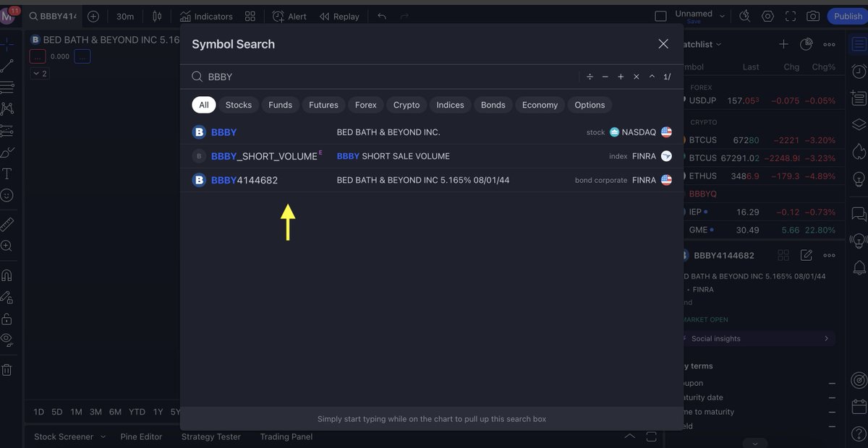Set the chart range to YTD
868x448 pixels.
click(x=137, y=412)
